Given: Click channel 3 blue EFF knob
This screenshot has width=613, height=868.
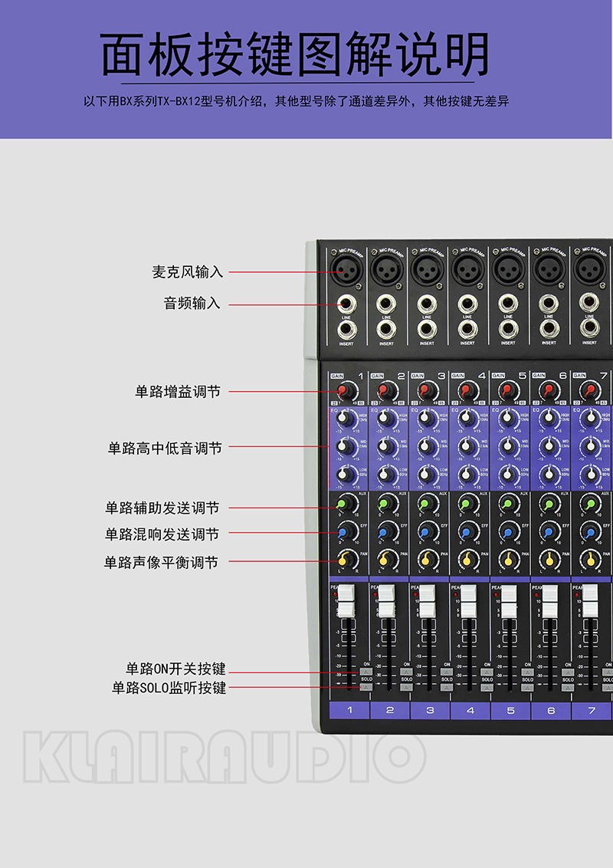Looking at the screenshot, I should pos(425,532).
